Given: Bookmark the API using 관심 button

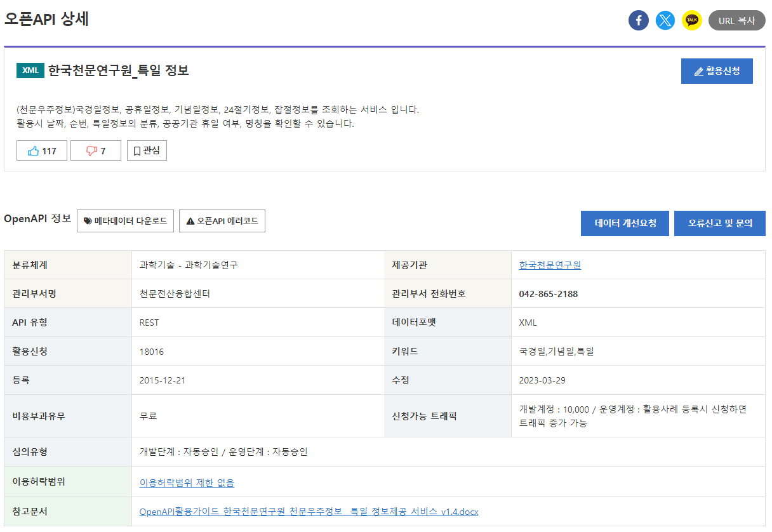Looking at the screenshot, I should tap(147, 150).
